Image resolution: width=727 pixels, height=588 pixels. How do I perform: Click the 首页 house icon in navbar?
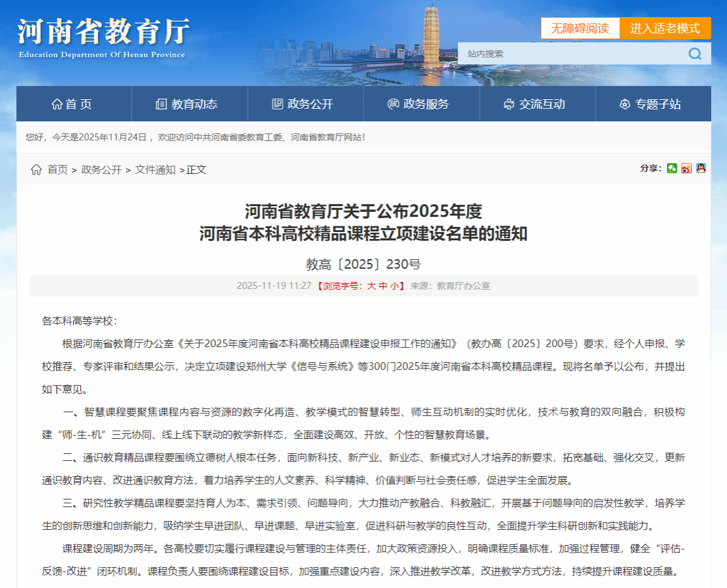tap(57, 104)
